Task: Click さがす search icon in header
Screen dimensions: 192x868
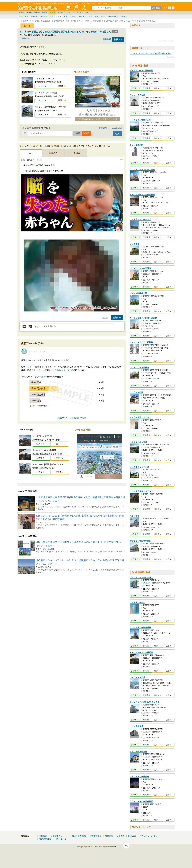Action: click(x=76, y=7)
